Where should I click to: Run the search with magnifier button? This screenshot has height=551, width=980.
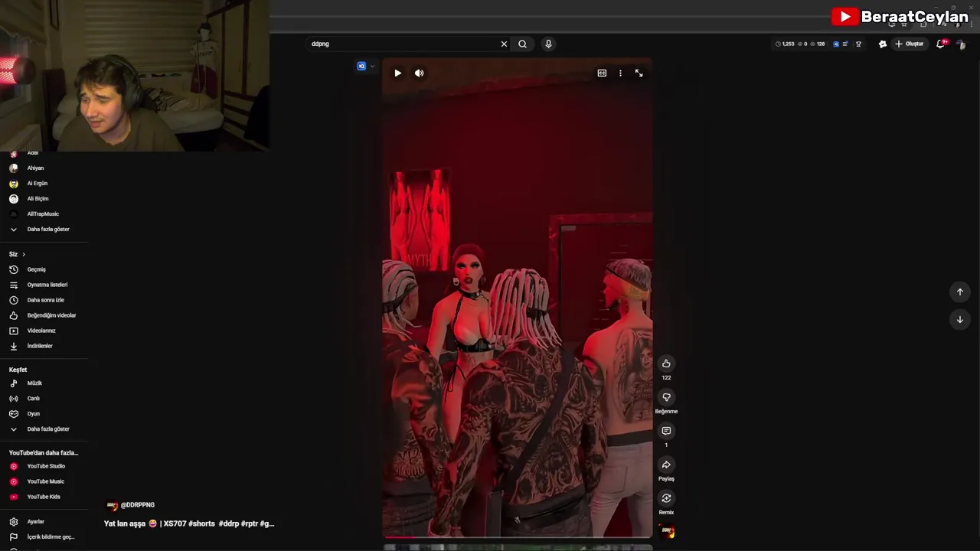(522, 44)
